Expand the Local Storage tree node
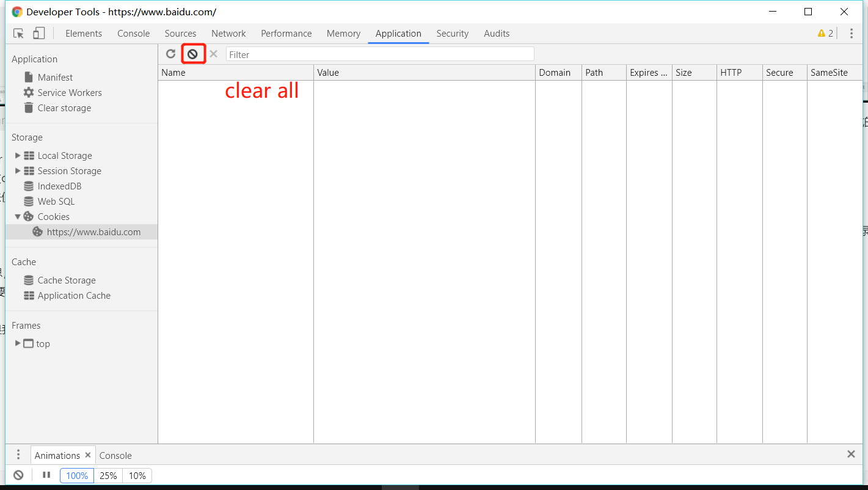Screen dimensions: 868x490 coord(18,156)
